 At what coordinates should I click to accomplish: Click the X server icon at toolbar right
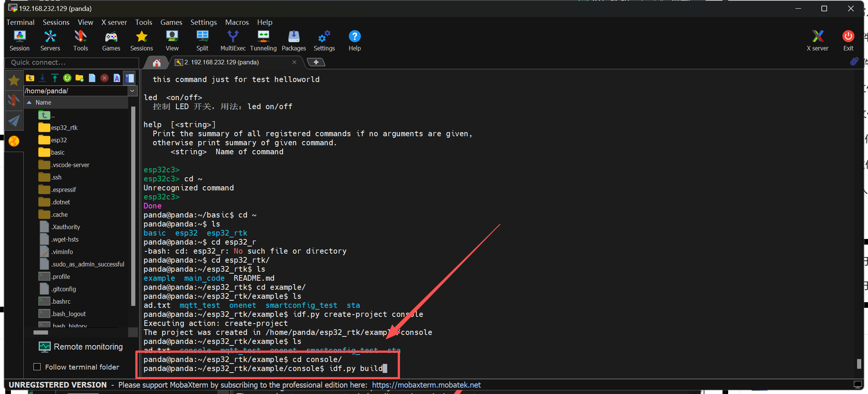(x=817, y=41)
